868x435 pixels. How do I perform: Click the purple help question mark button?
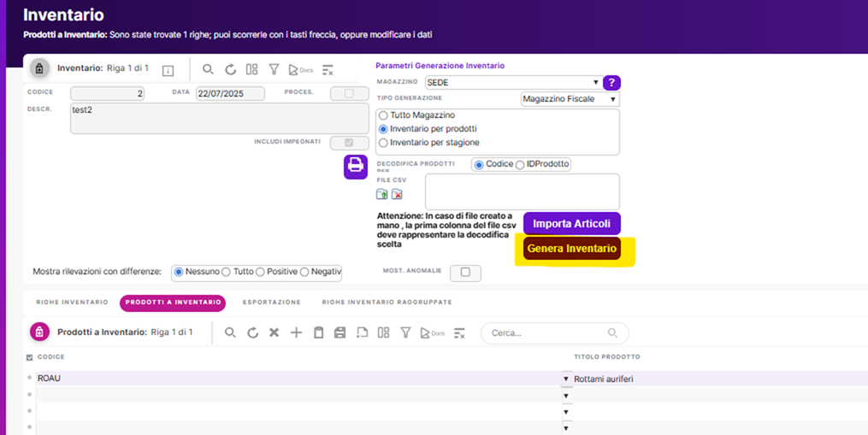[611, 83]
